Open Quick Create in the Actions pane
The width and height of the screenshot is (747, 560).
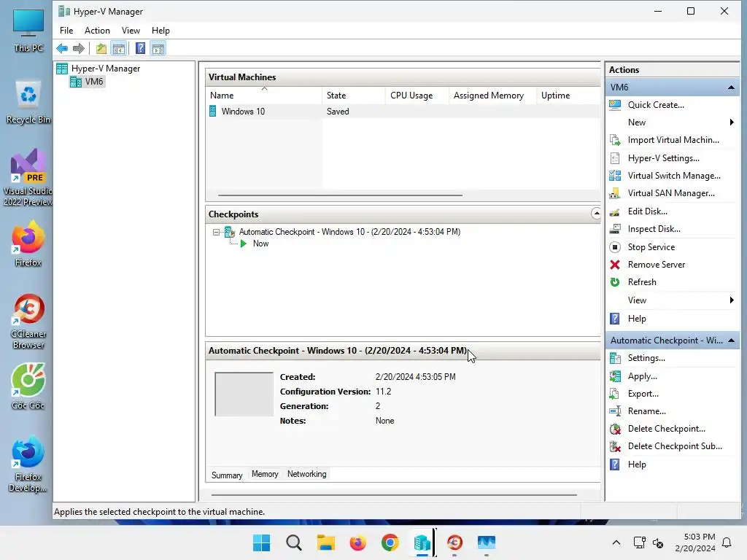656,105
